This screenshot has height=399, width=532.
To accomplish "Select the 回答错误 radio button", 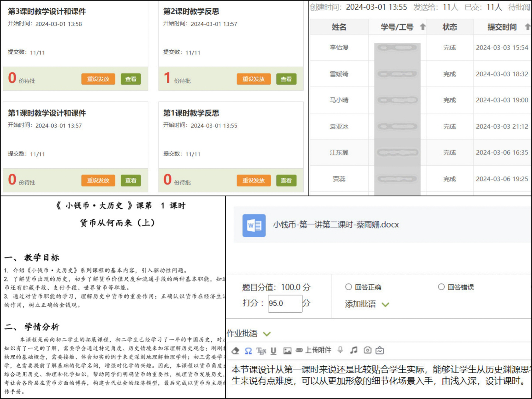I will (x=441, y=287).
